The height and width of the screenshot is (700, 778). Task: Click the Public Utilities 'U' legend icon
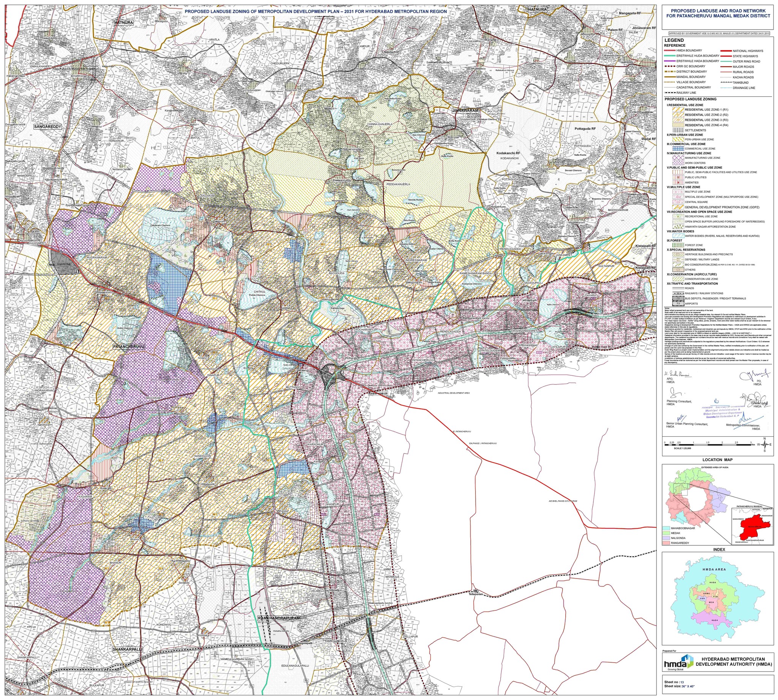tap(678, 177)
